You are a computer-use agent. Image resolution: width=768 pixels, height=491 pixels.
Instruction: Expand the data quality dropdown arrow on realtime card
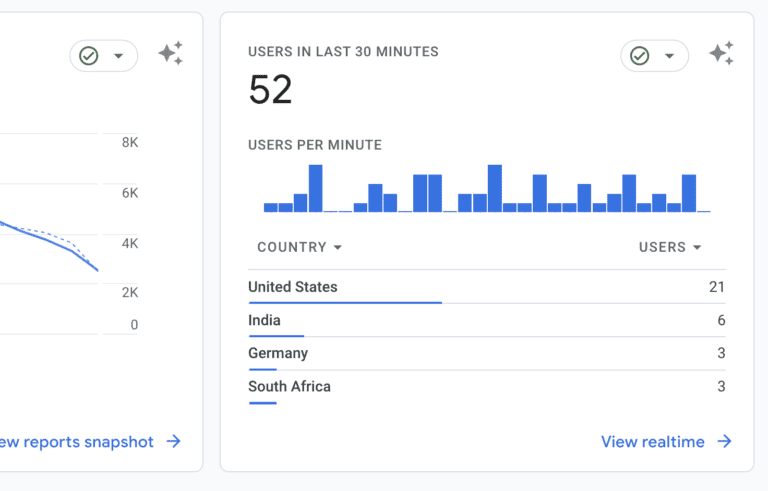(670, 56)
